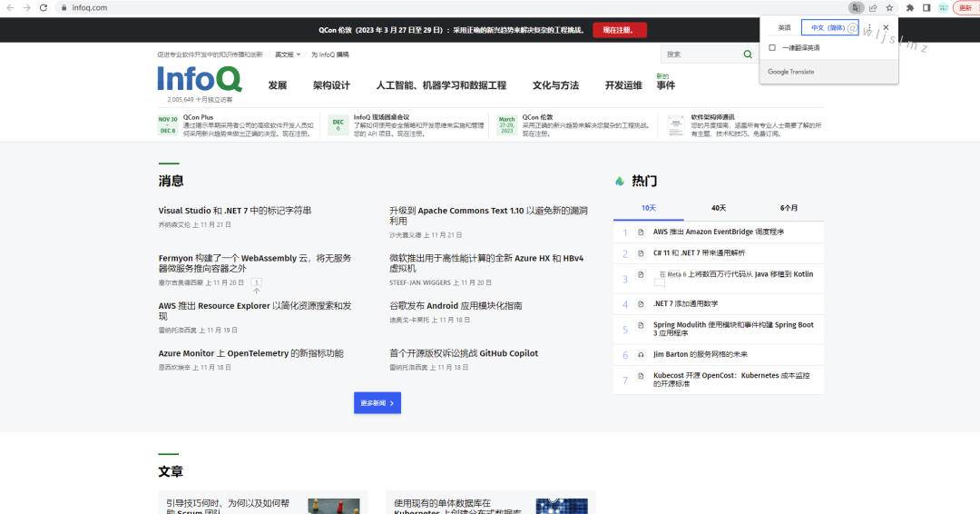980x514 pixels.
Task: Open the Google Translate icon in address bar
Action: coord(856,7)
